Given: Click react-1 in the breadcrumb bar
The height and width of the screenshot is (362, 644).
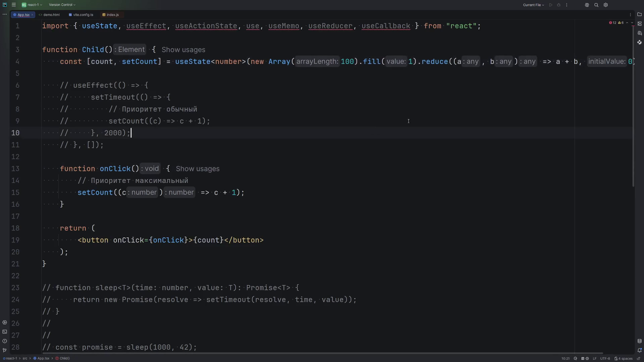Looking at the screenshot, I should pyautogui.click(x=10, y=358).
